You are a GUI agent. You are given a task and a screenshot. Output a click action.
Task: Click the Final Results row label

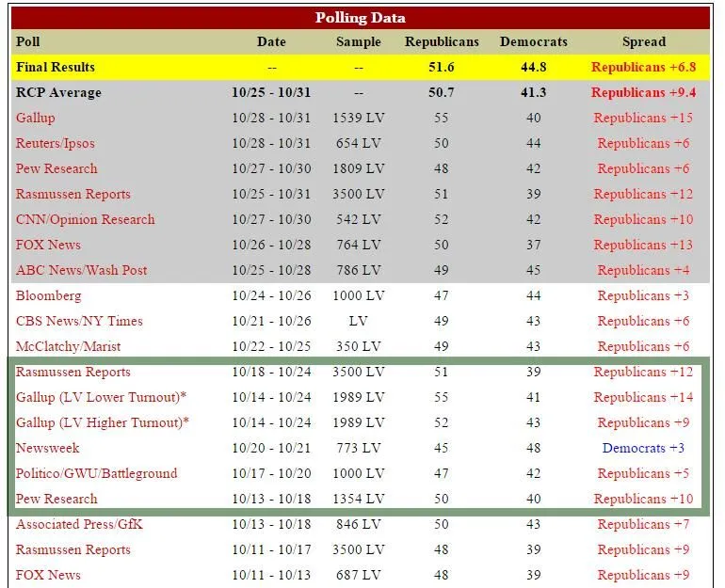pos(56,67)
